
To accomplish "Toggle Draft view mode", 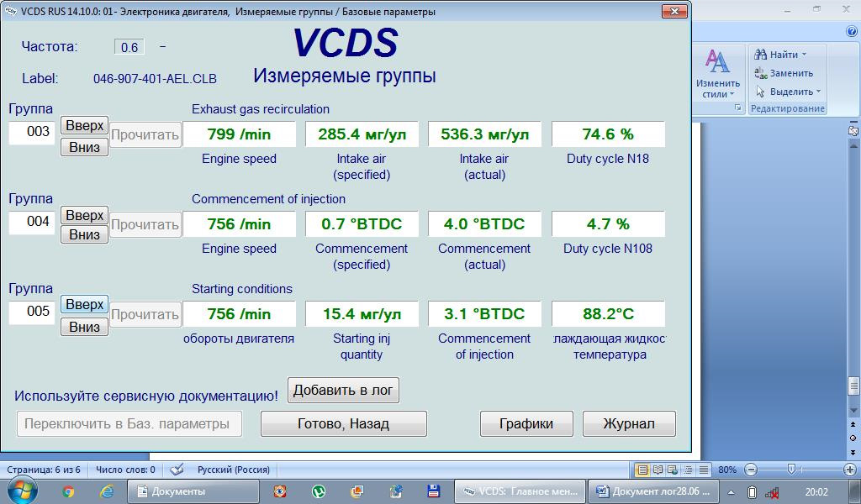I will pos(703,470).
